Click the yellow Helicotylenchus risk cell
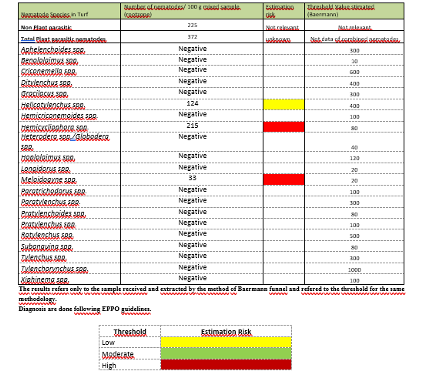This screenshot has width=423, height=377. [x=284, y=104]
